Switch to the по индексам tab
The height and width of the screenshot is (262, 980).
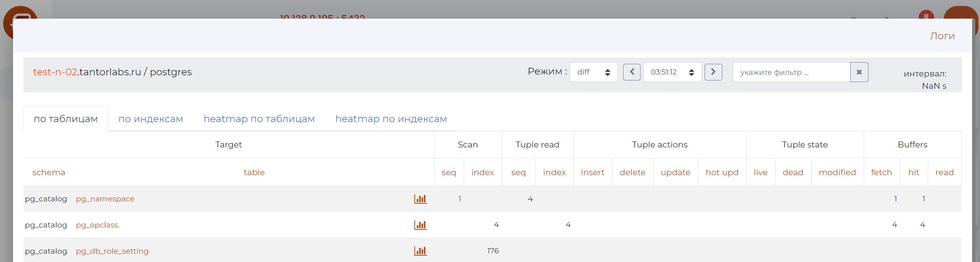click(x=151, y=119)
